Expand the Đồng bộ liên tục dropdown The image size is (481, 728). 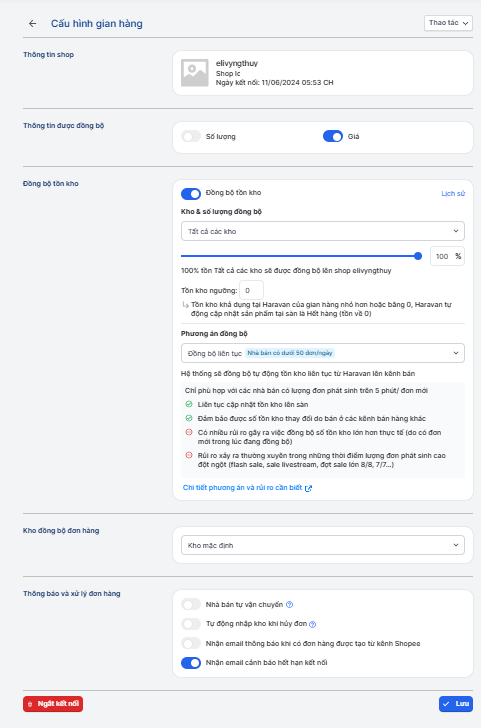coord(323,353)
